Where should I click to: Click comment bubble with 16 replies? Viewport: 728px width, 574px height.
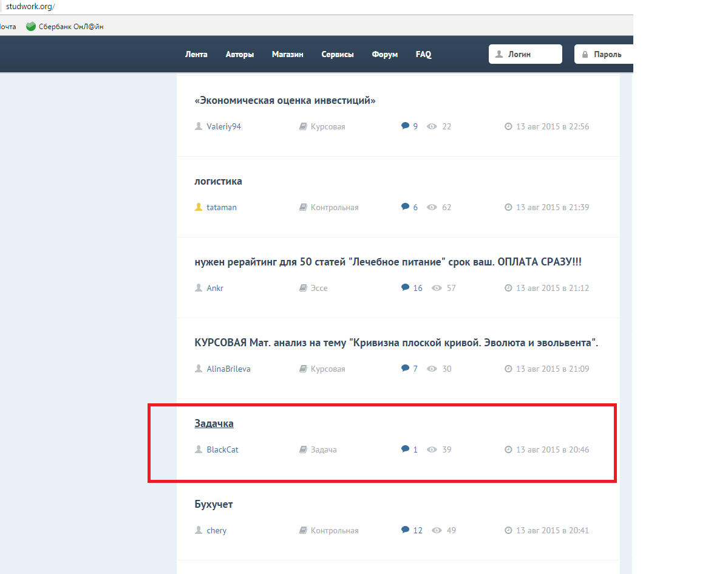(x=405, y=287)
